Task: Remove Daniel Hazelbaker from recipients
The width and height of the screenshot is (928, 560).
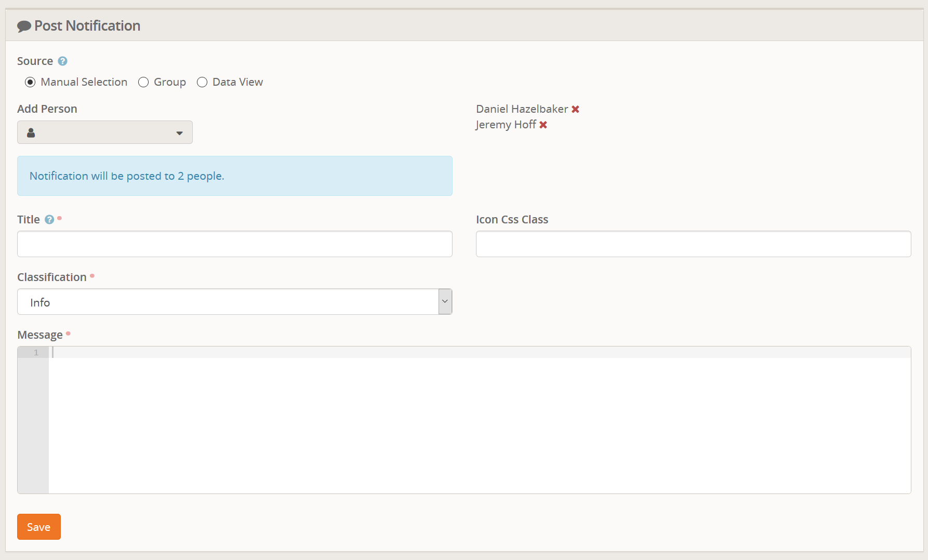Action: (575, 109)
